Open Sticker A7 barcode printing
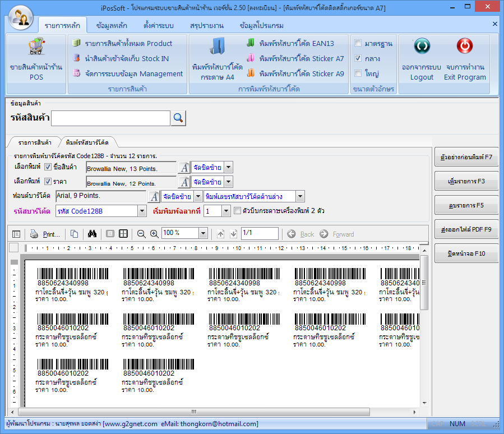Viewport: 504px width, 434px height. point(295,58)
